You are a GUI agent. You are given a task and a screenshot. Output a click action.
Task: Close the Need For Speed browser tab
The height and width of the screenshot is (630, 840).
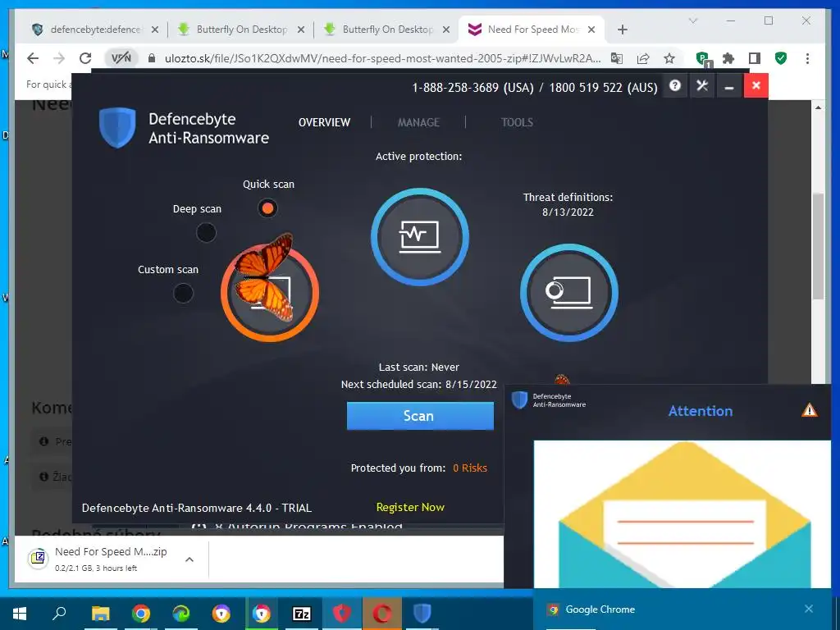coord(591,30)
